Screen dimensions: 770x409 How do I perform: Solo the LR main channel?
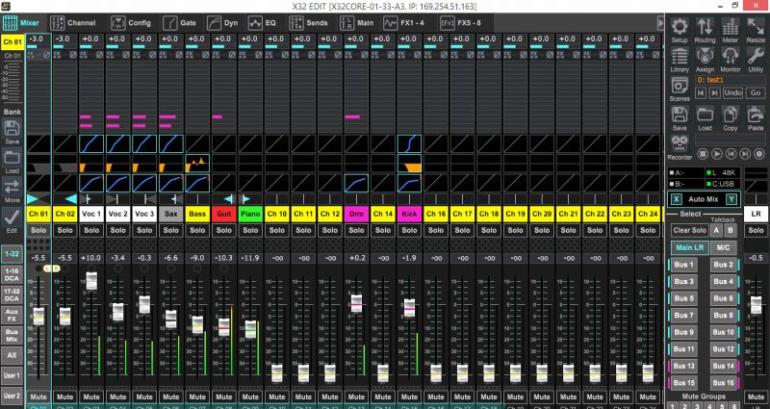pyautogui.click(x=756, y=230)
